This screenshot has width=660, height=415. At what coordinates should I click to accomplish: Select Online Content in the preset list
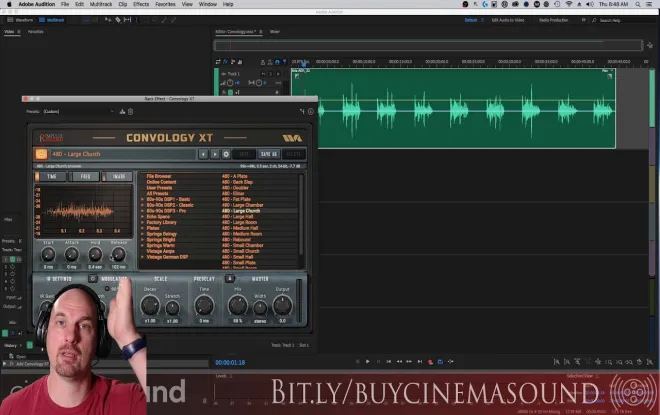pyautogui.click(x=161, y=182)
